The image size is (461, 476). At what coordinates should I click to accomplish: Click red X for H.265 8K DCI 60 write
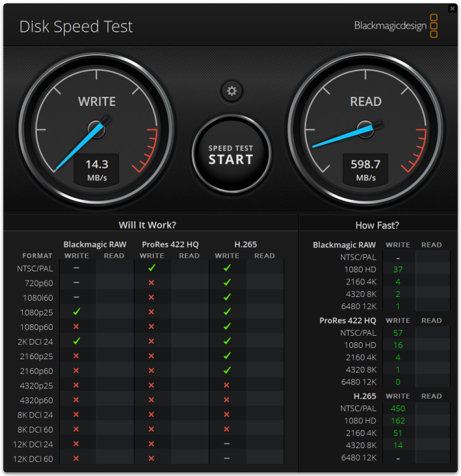pos(227,429)
